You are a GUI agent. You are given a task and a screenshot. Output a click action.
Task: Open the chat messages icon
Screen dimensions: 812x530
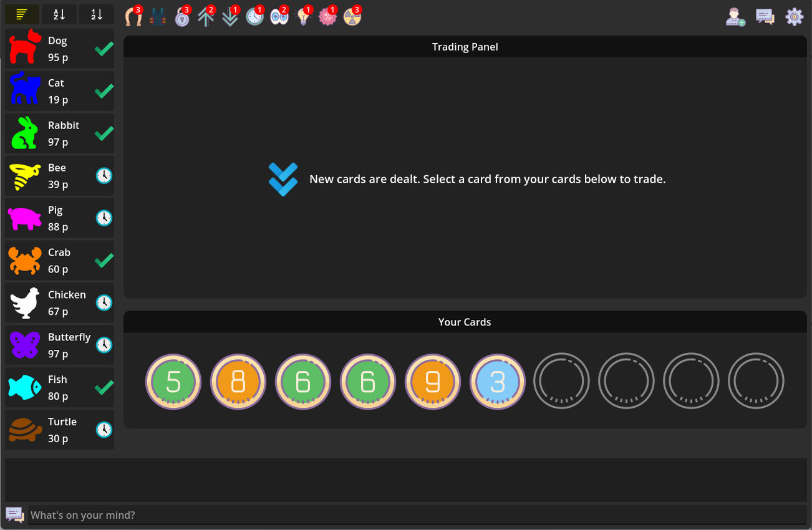(x=765, y=17)
